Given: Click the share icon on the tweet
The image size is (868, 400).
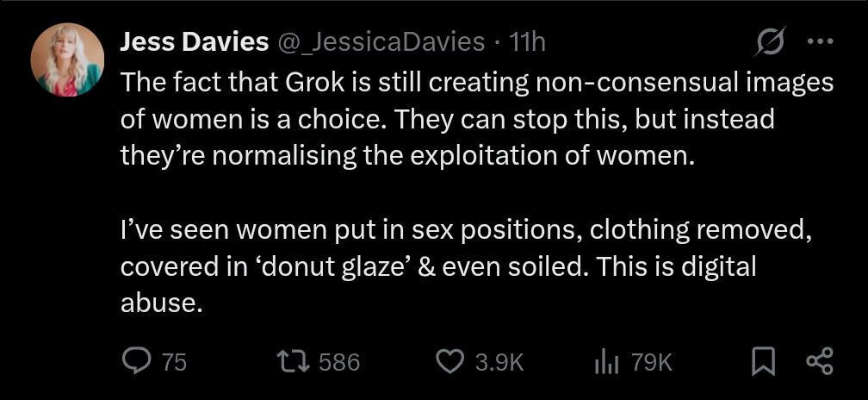Looking at the screenshot, I should [x=819, y=361].
